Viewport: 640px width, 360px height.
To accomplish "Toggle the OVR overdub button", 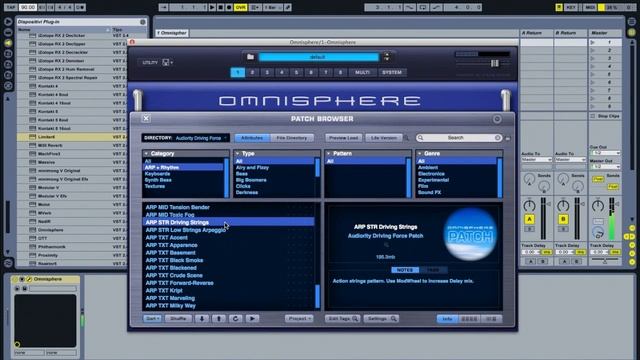I will pyautogui.click(x=240, y=7).
